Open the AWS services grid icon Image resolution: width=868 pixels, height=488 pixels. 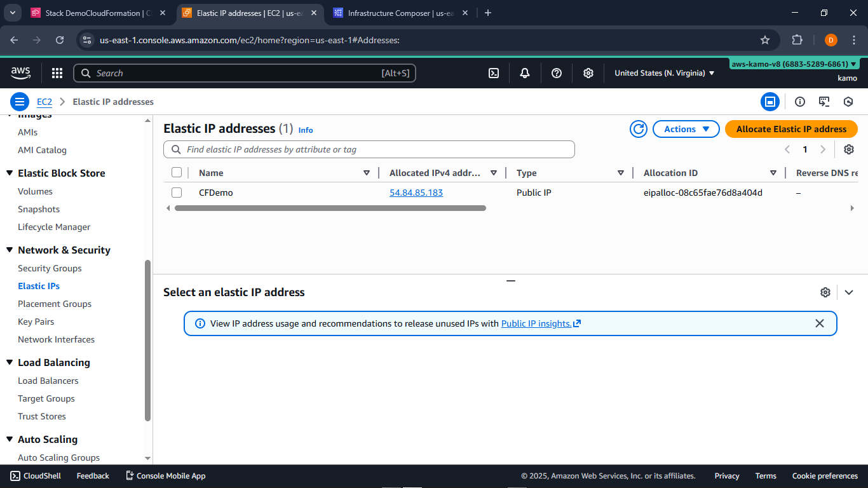57,73
